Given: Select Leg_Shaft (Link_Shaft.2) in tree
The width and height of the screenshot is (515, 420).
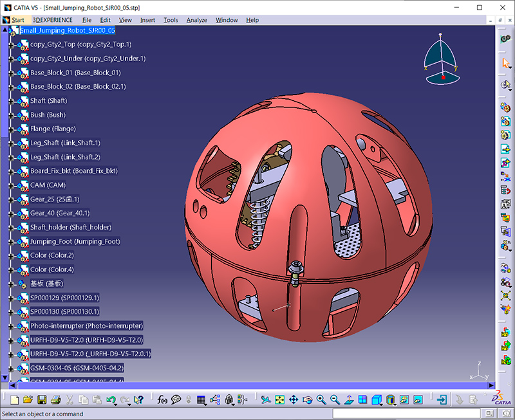Looking at the screenshot, I should click(x=66, y=157).
